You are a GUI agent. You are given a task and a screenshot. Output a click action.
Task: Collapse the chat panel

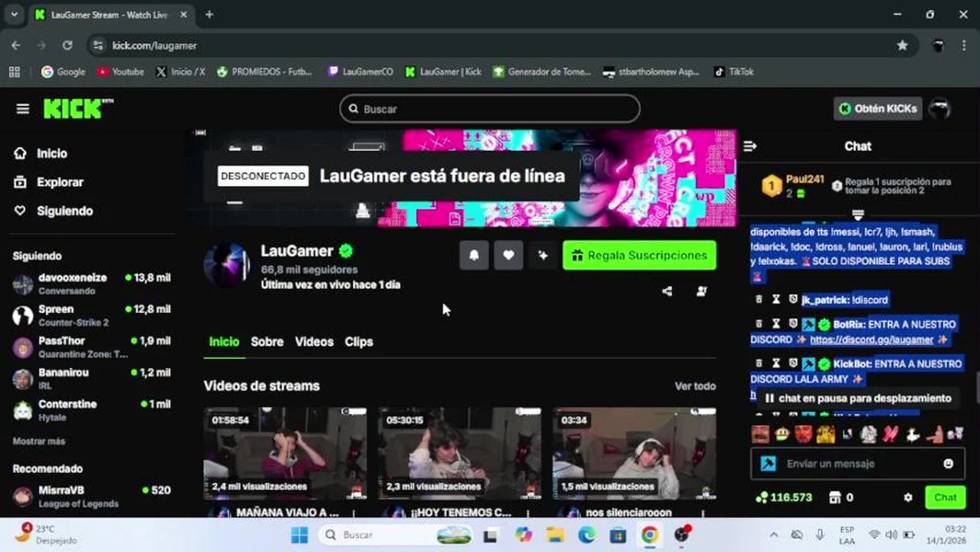point(750,146)
